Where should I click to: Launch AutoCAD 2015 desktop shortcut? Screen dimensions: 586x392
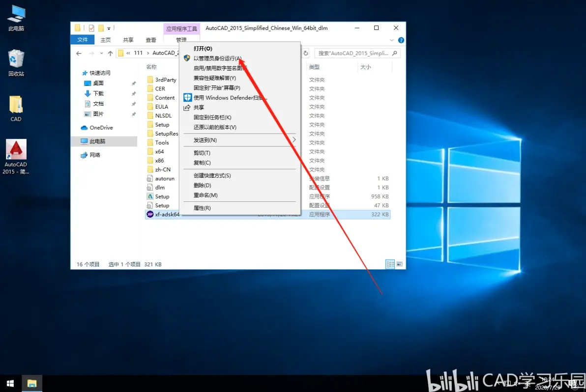[16, 156]
